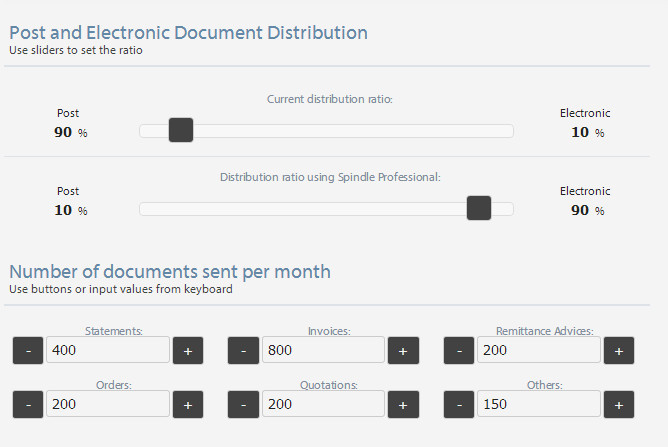The image size is (668, 447).
Task: Click the Current distribution ratio slider handle
Action: click(181, 130)
